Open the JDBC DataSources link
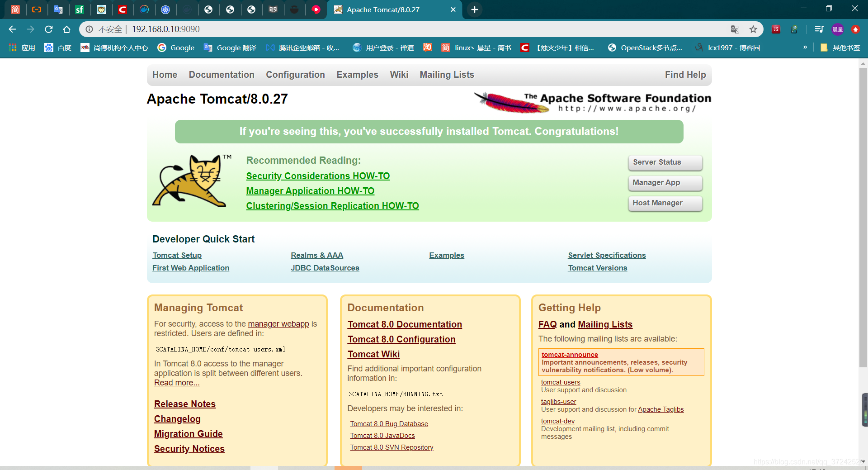 325,268
